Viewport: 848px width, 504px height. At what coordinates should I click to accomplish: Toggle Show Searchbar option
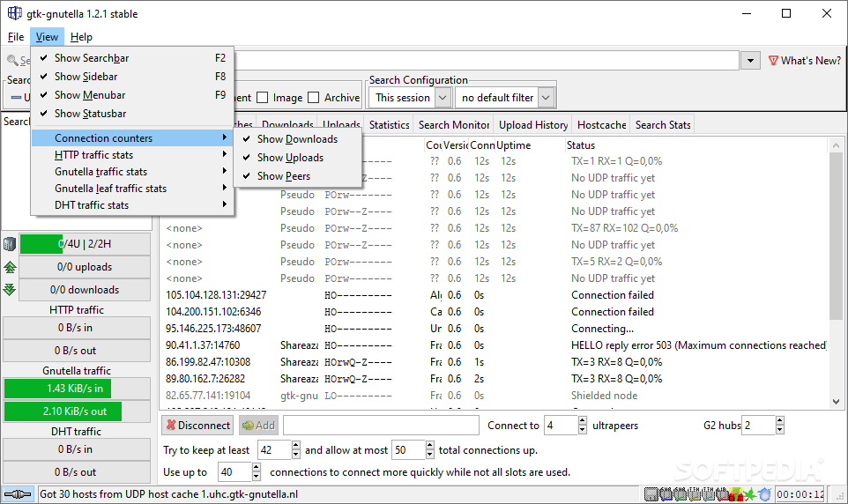pyautogui.click(x=132, y=58)
